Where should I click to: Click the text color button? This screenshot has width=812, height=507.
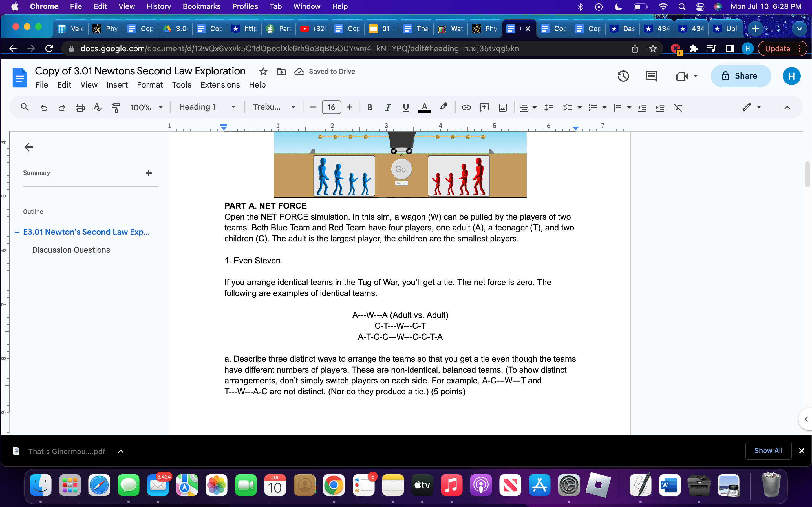424,107
